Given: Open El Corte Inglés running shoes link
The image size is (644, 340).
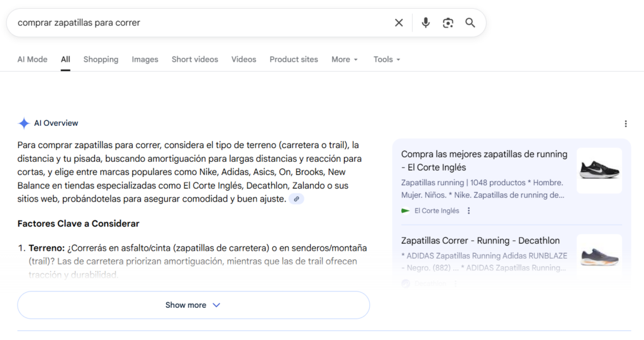Looking at the screenshot, I should (484, 161).
